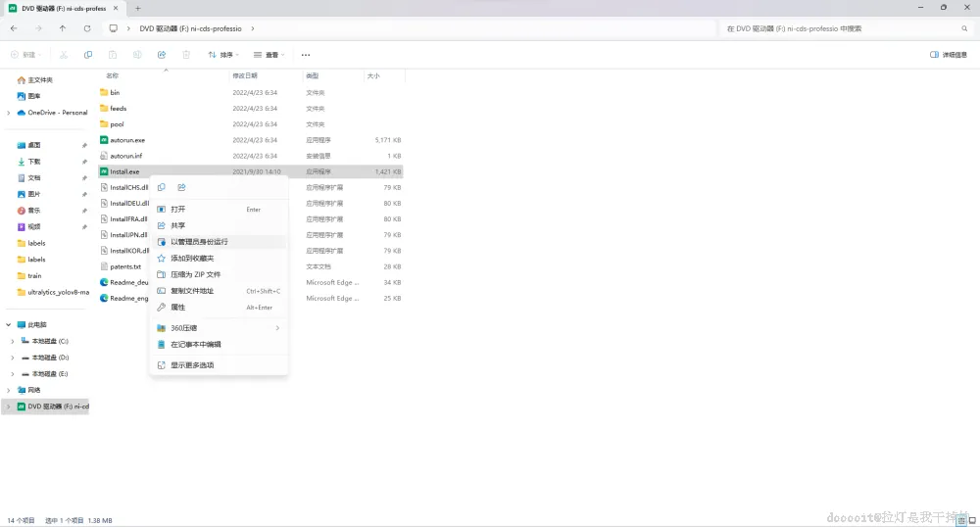Image resolution: width=980 pixels, height=527 pixels.
Task: Close the DVD 驱动器 (F:) tab
Action: 116,8
